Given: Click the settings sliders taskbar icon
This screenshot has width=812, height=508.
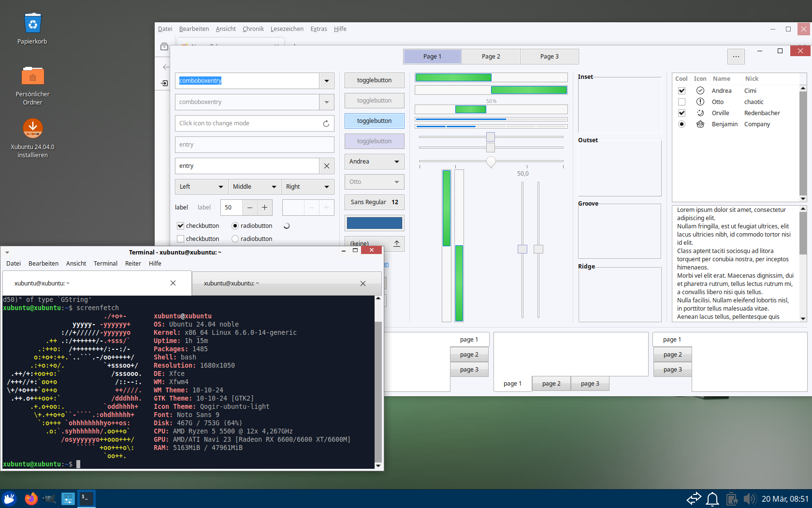Looking at the screenshot, I should click(68, 498).
